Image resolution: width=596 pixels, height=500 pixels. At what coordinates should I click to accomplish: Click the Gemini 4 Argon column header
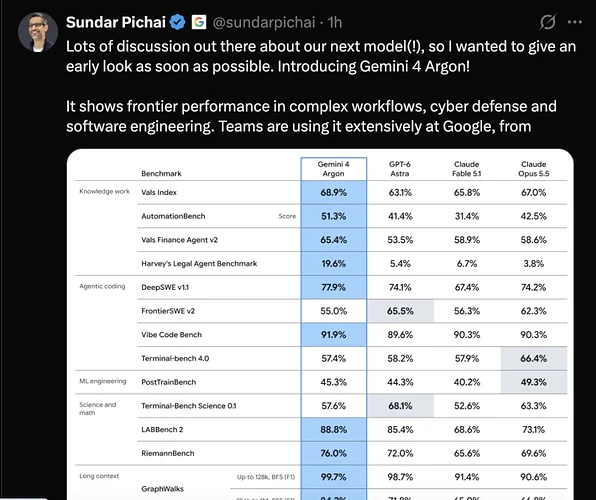(333, 169)
